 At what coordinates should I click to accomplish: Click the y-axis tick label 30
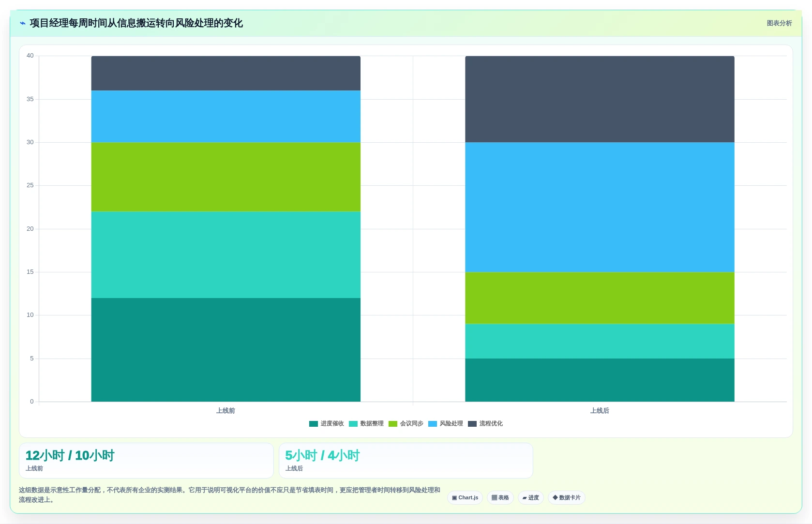[30, 142]
